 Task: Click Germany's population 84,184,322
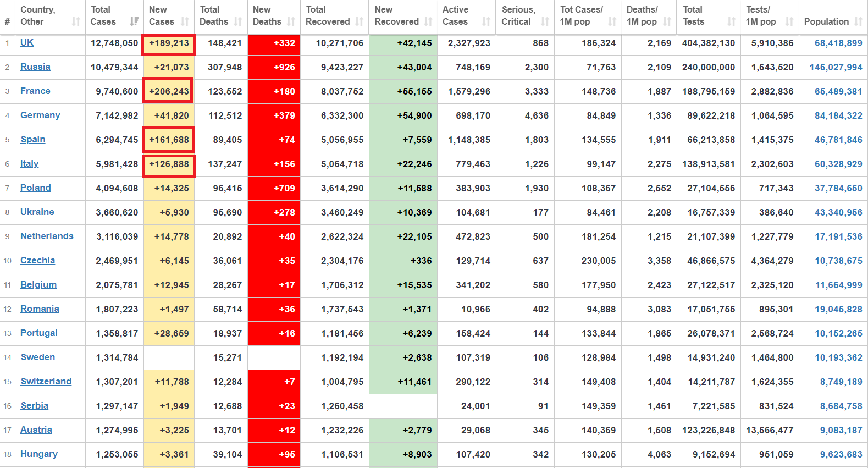click(x=838, y=115)
